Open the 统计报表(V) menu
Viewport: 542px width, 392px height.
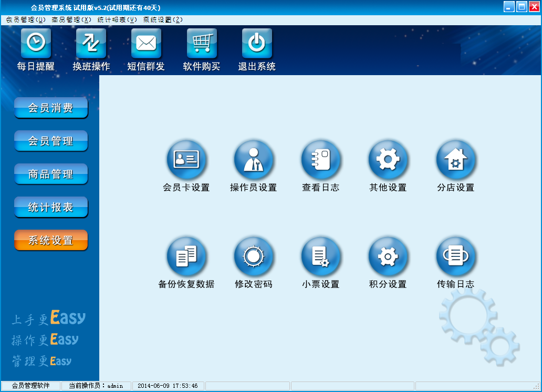click(x=117, y=20)
